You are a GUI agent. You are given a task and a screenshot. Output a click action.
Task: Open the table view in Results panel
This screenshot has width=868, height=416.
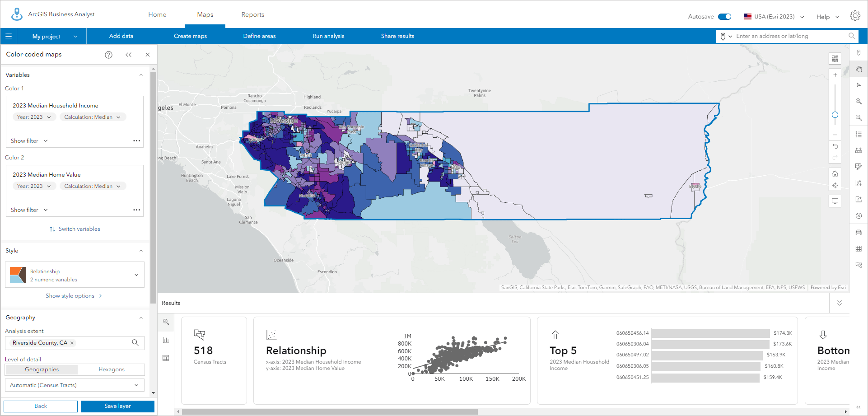click(x=166, y=358)
